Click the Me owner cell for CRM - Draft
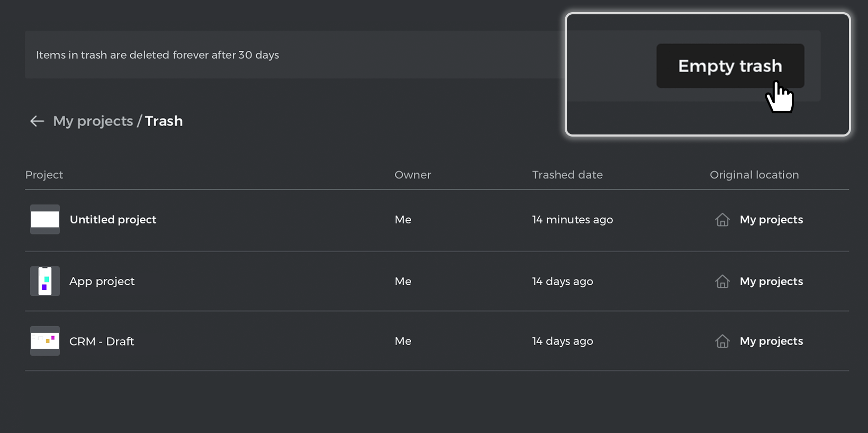The height and width of the screenshot is (433, 868). click(403, 341)
